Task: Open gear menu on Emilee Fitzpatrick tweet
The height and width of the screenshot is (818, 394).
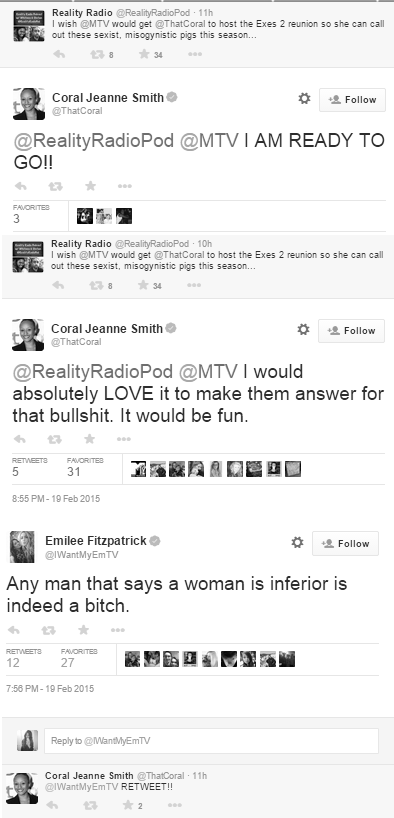Action: [x=297, y=543]
